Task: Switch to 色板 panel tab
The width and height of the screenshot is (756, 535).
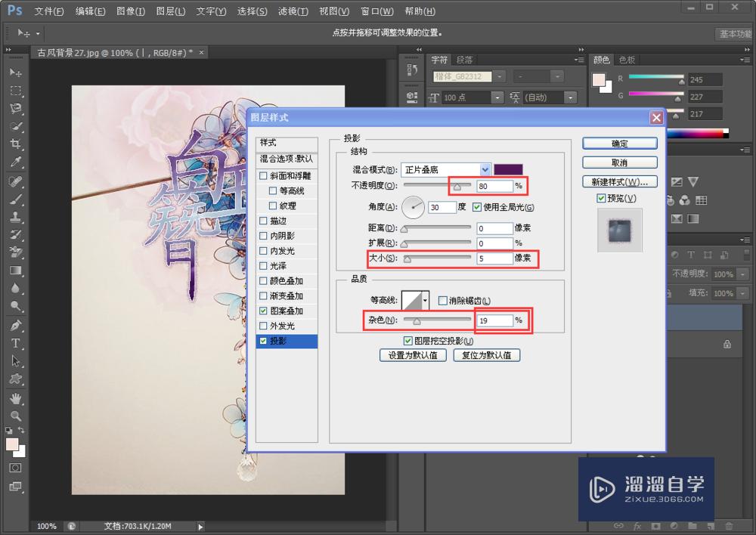Action: 627,60
